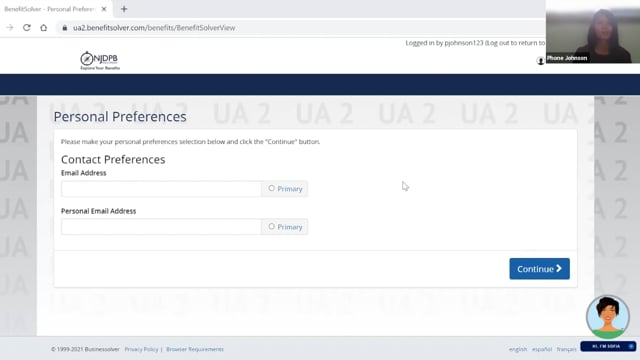Reload the page with refresh icon
The width and height of the screenshot is (640, 360).
27,28
